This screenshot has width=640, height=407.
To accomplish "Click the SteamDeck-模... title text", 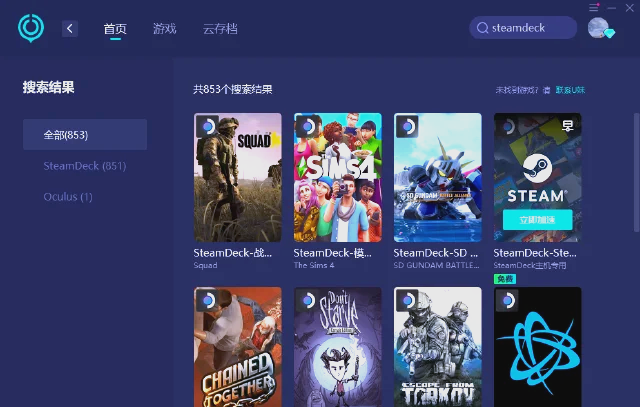I will tap(333, 253).
